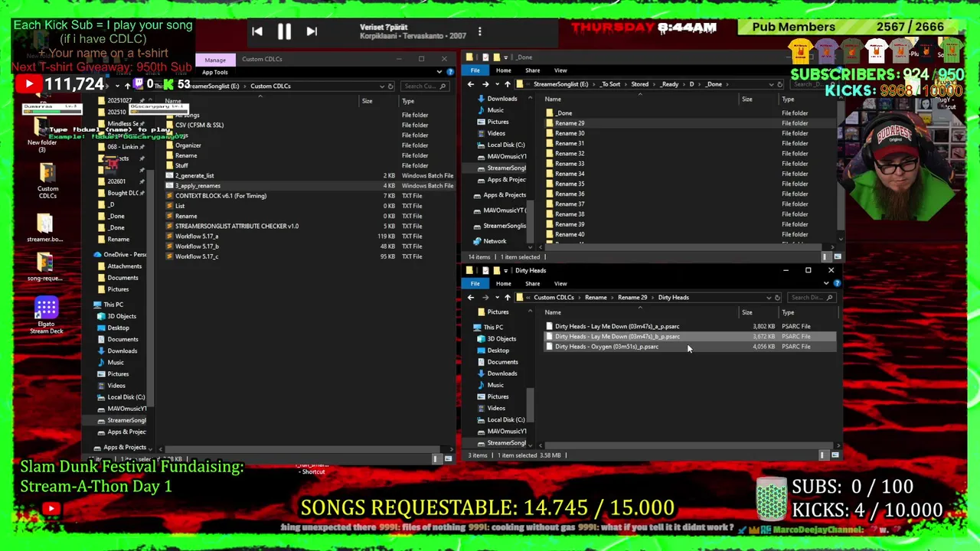
Task: Open Local Disk (C:) in _Done sidebar
Action: pyautogui.click(x=505, y=145)
